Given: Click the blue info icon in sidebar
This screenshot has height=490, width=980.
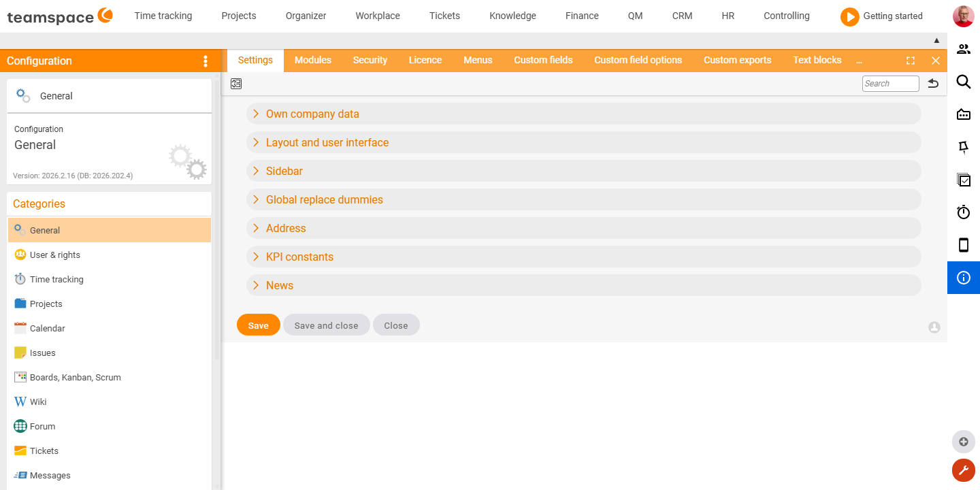Looking at the screenshot, I should (x=964, y=278).
